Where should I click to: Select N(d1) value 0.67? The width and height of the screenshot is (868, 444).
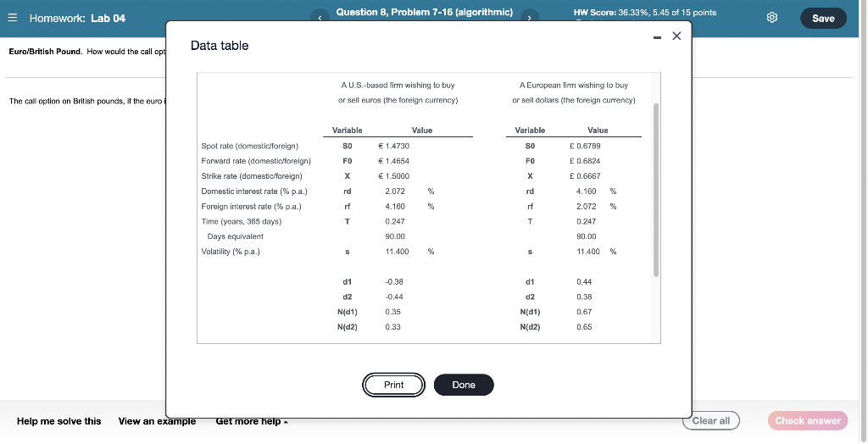click(584, 312)
